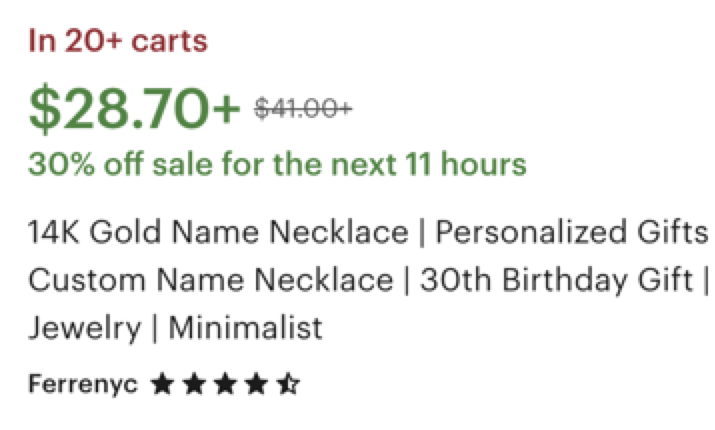The width and height of the screenshot is (715, 430).
Task: Click the word 'Jewelry' in the title
Action: point(84,328)
